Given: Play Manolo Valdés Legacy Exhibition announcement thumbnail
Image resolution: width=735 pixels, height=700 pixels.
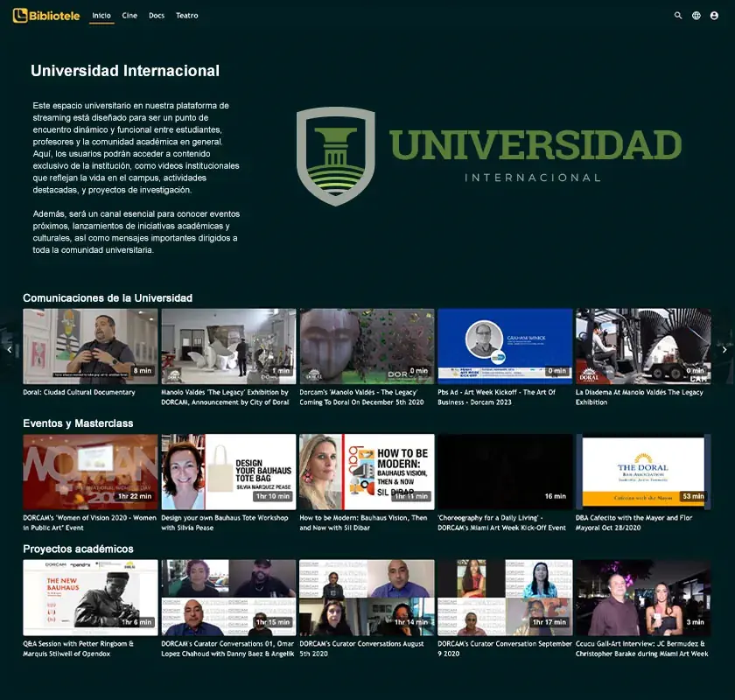Looking at the screenshot, I should click(228, 346).
